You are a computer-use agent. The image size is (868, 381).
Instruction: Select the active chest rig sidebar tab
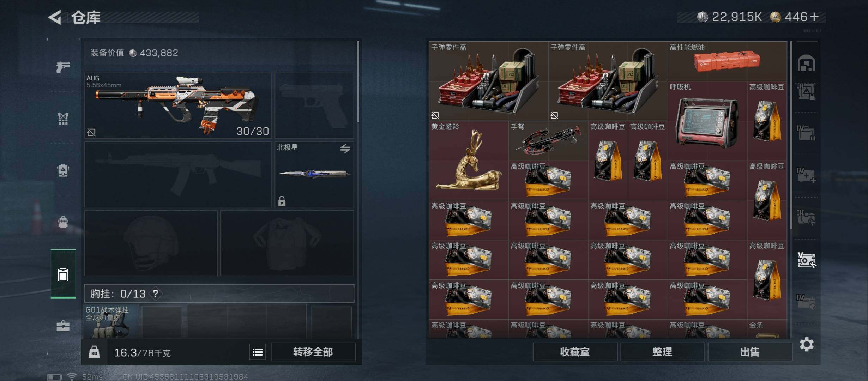(x=63, y=274)
